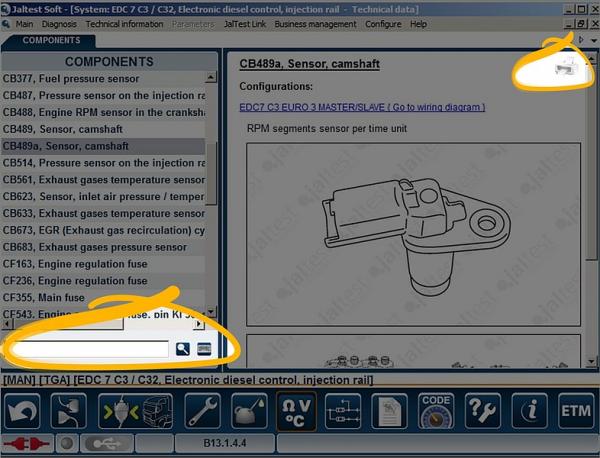Select CB489, Sensor, camshaft row

(x=103, y=129)
